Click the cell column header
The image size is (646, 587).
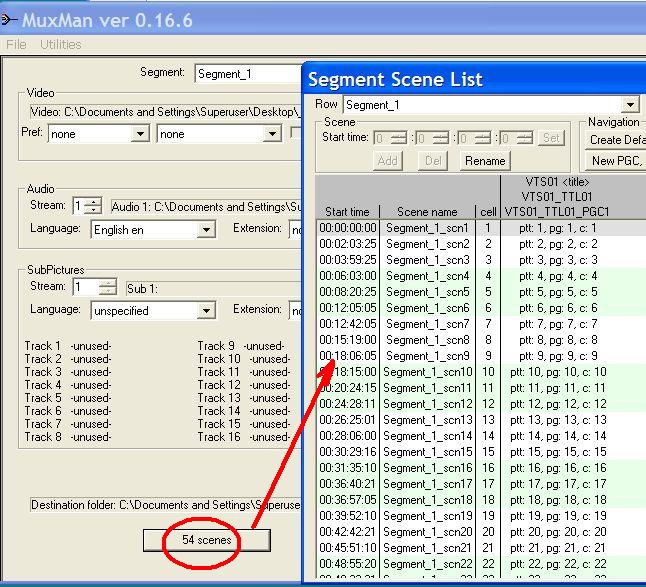(488, 212)
